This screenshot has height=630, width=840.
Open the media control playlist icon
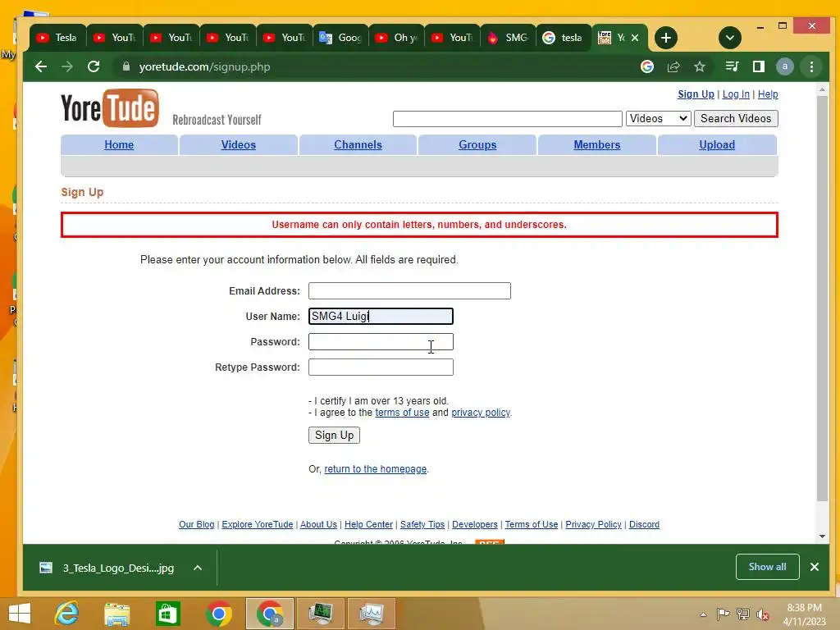pyautogui.click(x=732, y=66)
